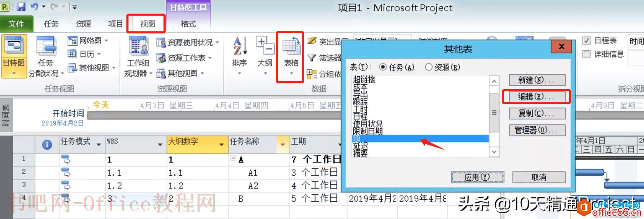The image size is (644, 219).
Task: Click the 资源工作表 icon
Action: point(161,58)
